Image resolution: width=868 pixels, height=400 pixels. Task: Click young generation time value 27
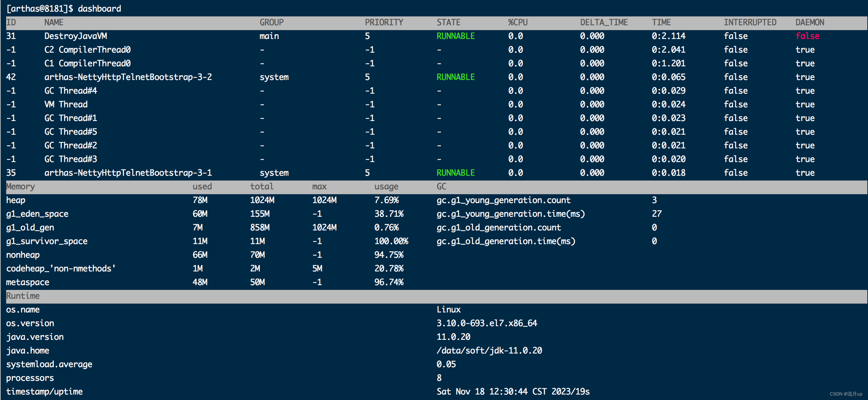point(656,214)
